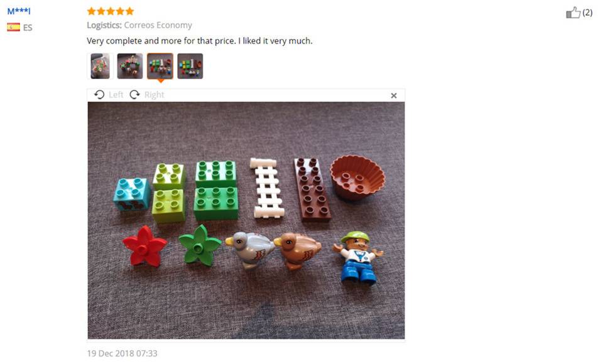Click the review comment text
This screenshot has width=603, height=364.
(200, 41)
